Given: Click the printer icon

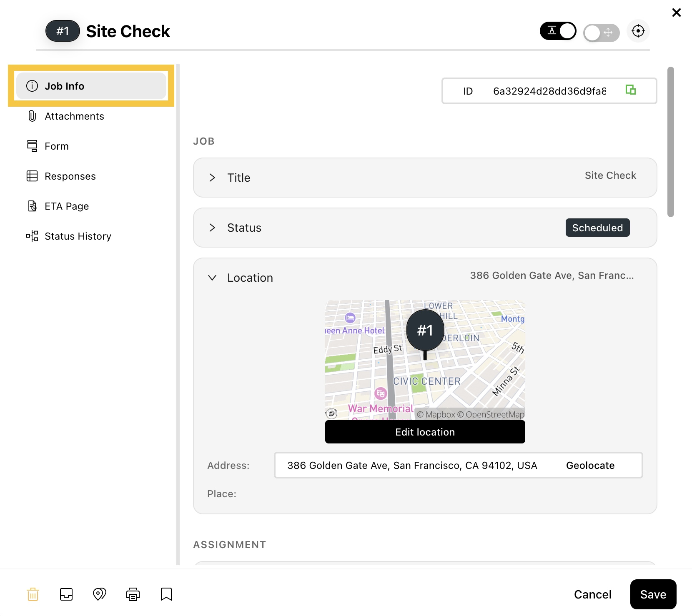Looking at the screenshot, I should (133, 594).
